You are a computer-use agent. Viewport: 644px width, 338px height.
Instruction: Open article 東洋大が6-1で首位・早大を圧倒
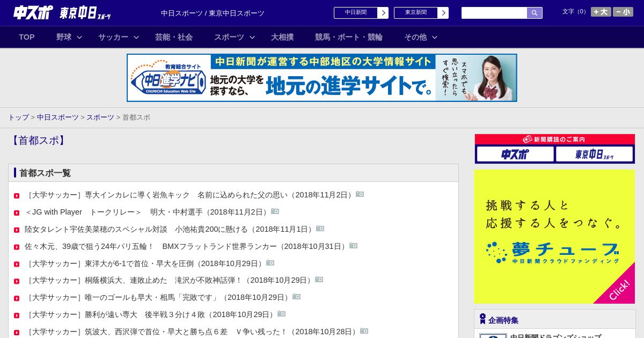(145, 263)
